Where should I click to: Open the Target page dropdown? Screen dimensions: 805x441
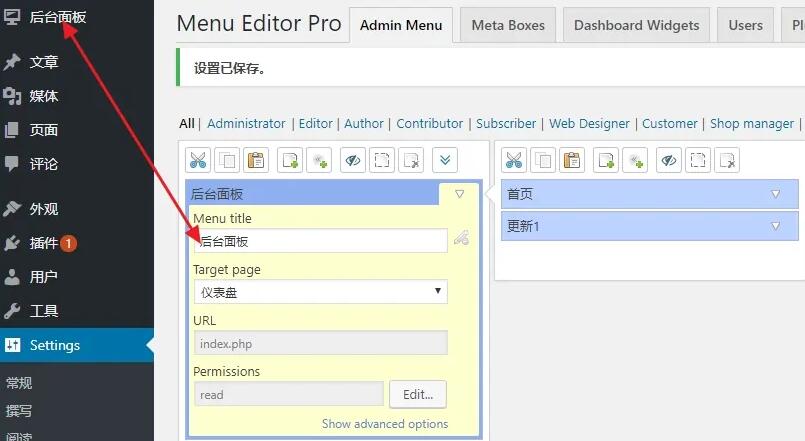tap(321, 292)
